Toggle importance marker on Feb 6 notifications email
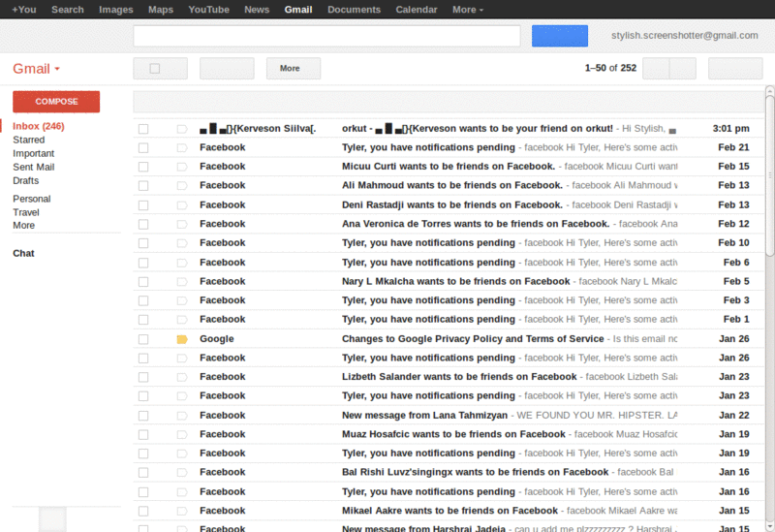The image size is (775, 532). tap(182, 263)
